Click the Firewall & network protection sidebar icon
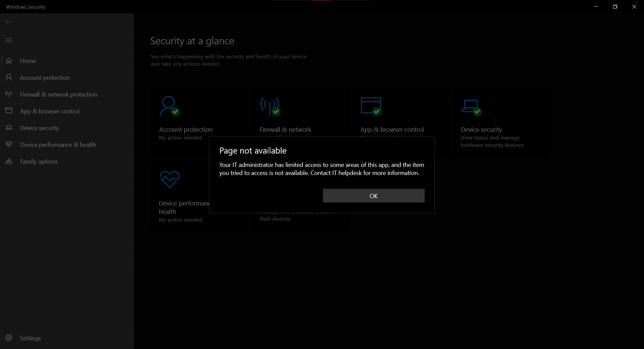This screenshot has height=349, width=644. (x=9, y=94)
